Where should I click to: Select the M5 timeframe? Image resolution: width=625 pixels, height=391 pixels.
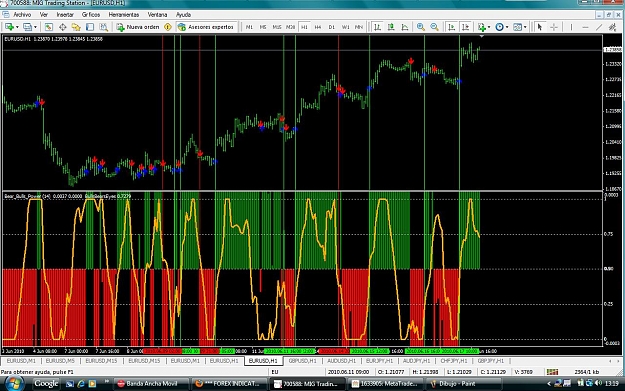pyautogui.click(x=263, y=27)
